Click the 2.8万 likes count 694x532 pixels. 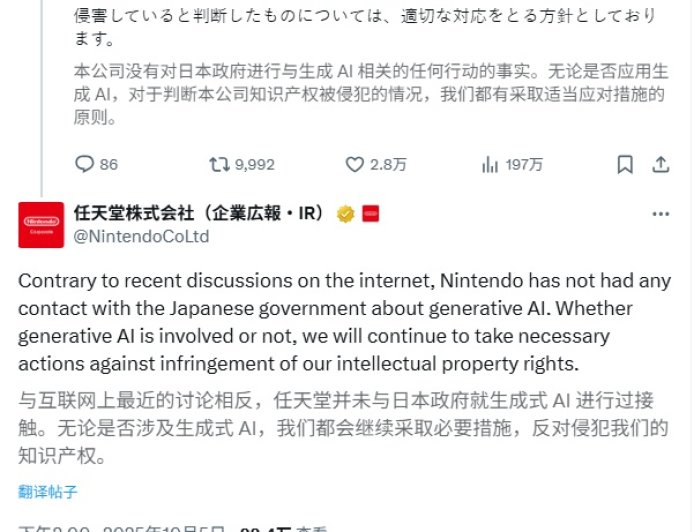[x=388, y=165]
